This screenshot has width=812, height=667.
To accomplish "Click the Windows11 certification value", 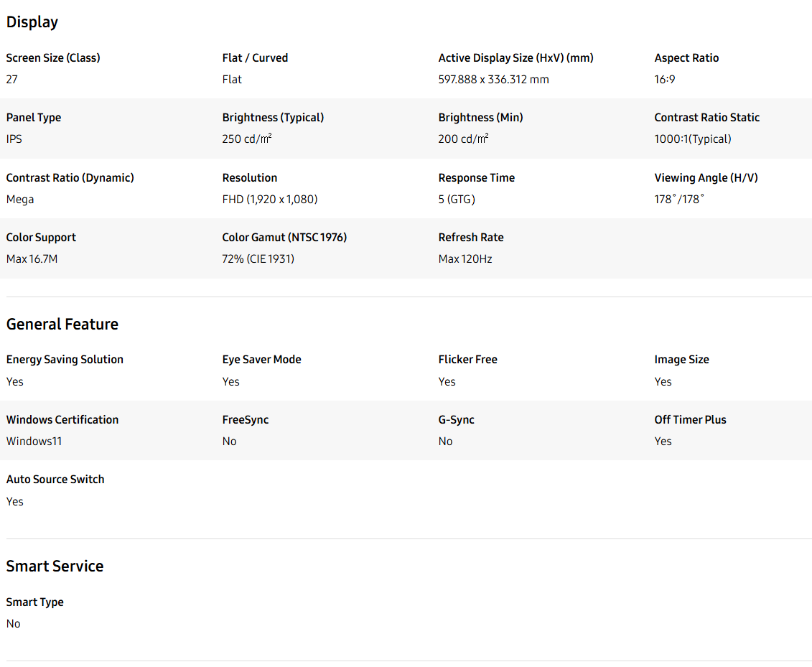I will [34, 442].
